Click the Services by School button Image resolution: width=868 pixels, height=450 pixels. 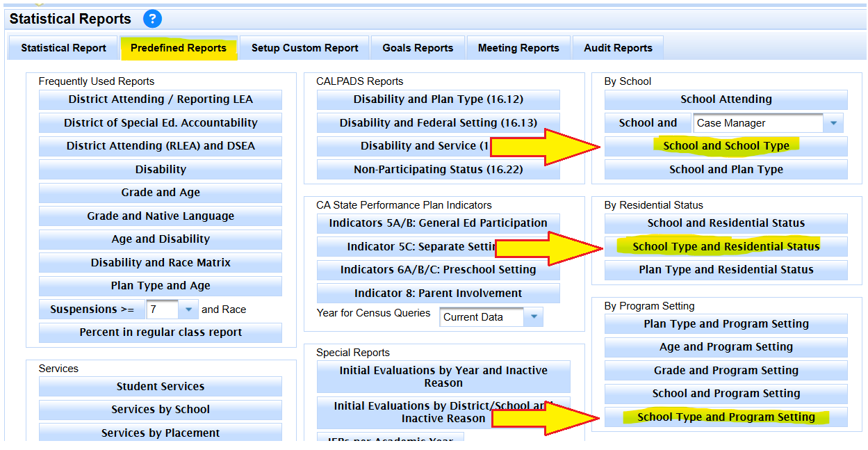(x=161, y=410)
